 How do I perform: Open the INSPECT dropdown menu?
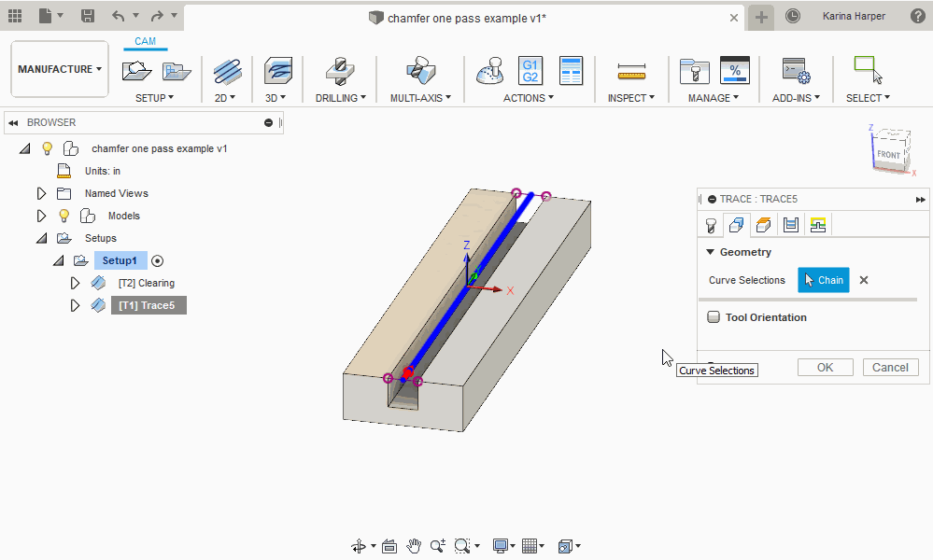tap(630, 98)
